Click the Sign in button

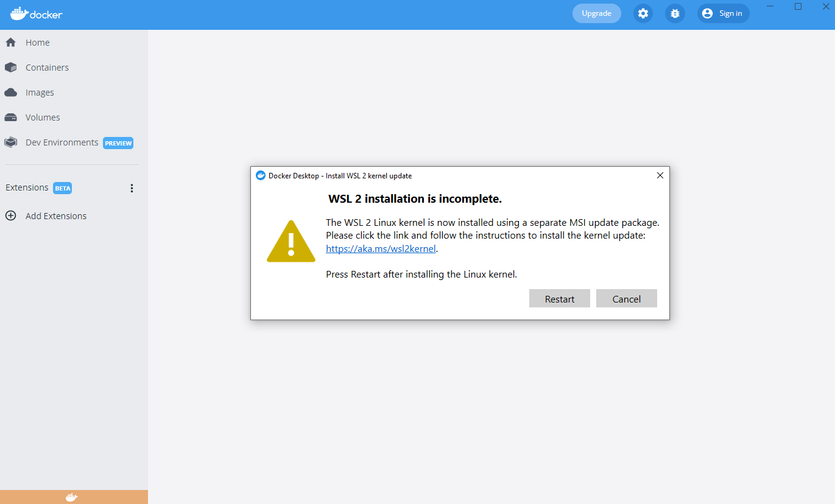[x=724, y=13]
